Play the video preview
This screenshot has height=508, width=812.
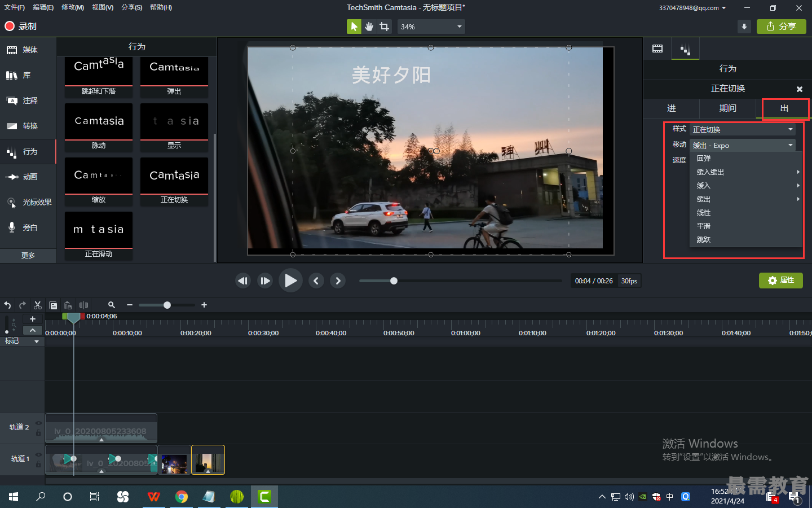tap(290, 281)
